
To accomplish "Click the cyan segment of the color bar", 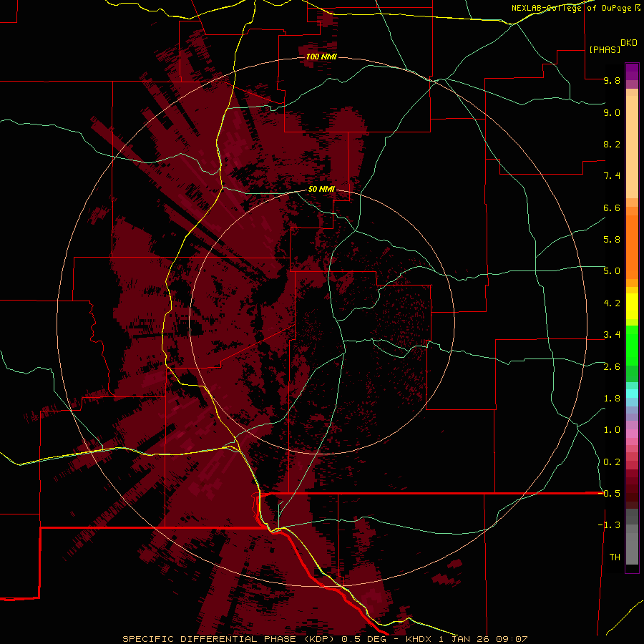I will 632,394.
